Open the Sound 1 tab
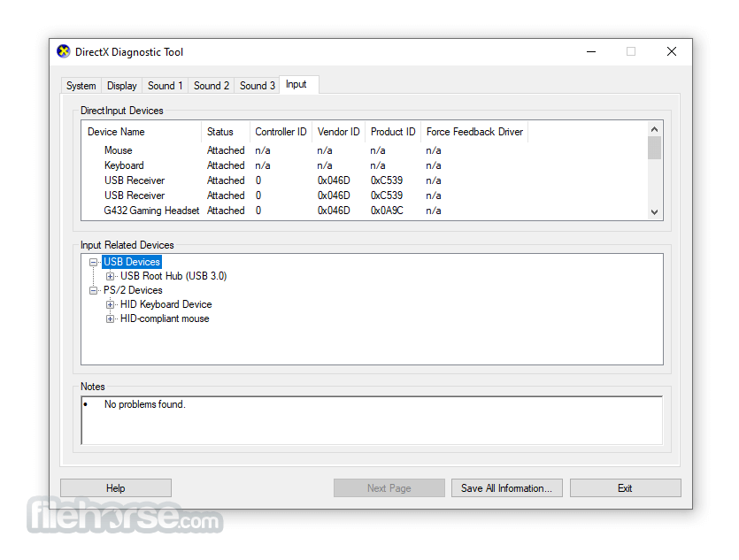 (x=165, y=86)
